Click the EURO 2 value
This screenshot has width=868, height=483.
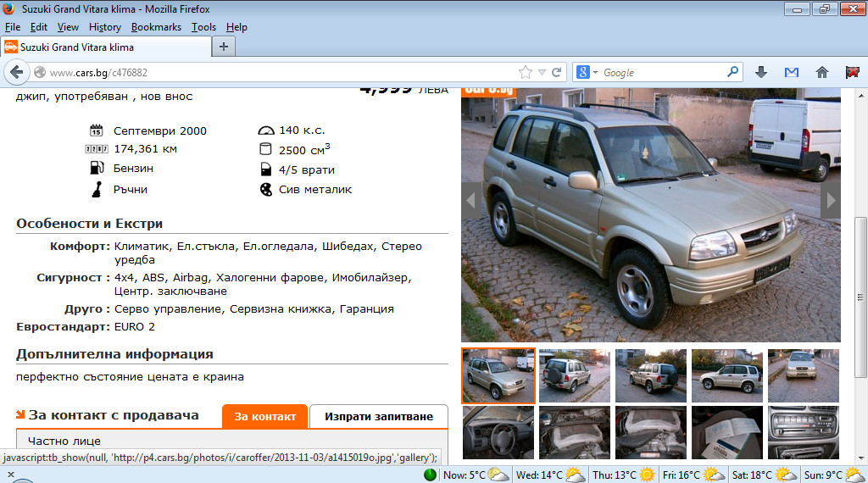[x=135, y=326]
